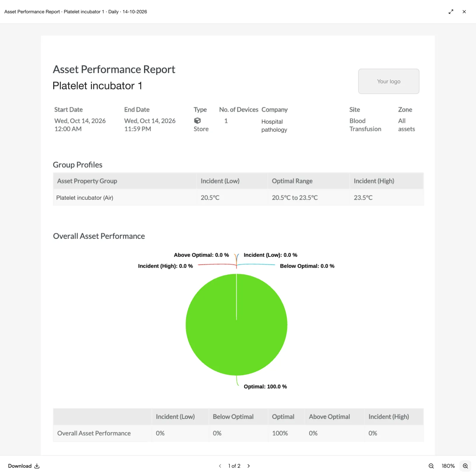Click the 'Your logo' placeholder box

coord(389,81)
